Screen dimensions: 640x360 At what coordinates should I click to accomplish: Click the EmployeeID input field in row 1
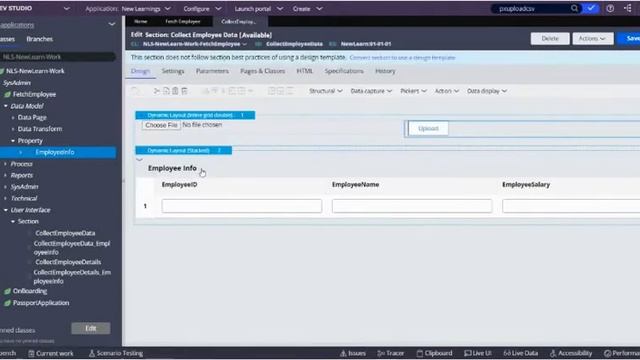click(x=242, y=206)
